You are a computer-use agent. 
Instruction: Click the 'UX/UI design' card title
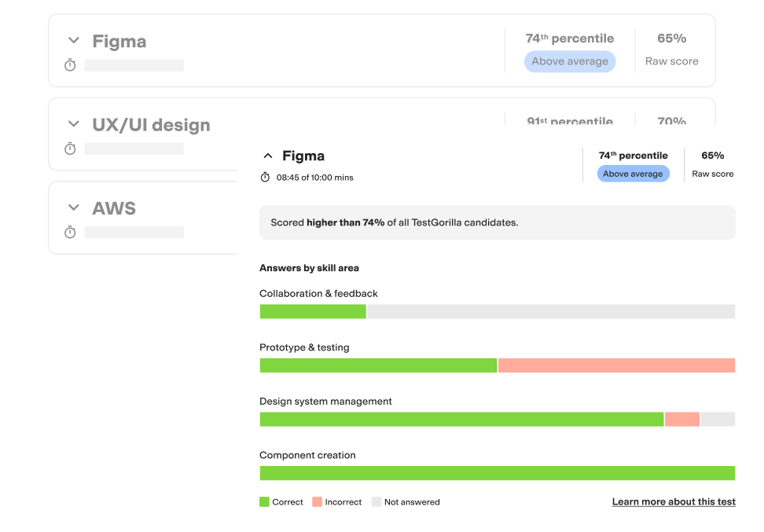(x=152, y=125)
